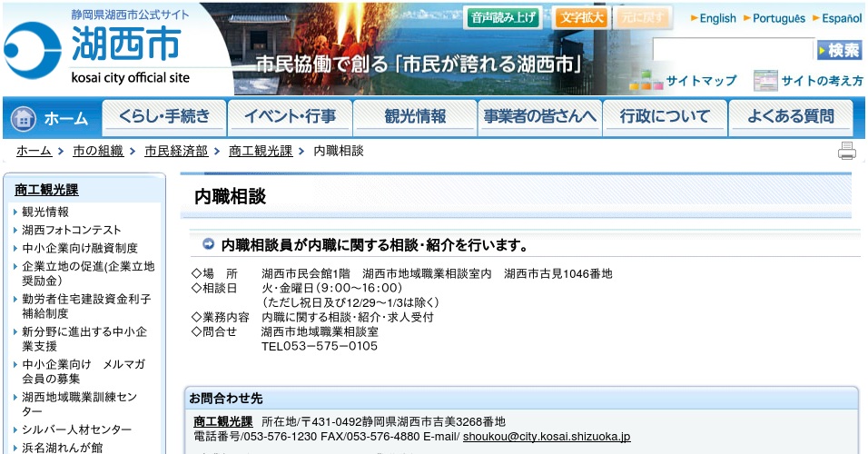The height and width of the screenshot is (454, 868).
Task: Select the よくある質問 tab
Action: click(x=790, y=117)
